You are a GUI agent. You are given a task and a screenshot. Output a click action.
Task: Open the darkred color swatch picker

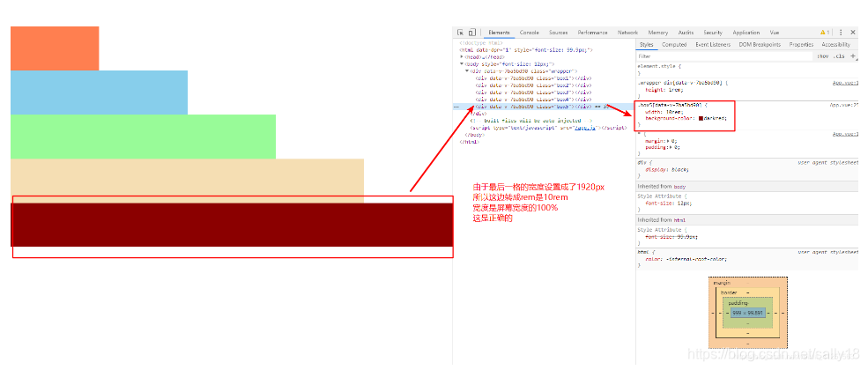coord(701,118)
